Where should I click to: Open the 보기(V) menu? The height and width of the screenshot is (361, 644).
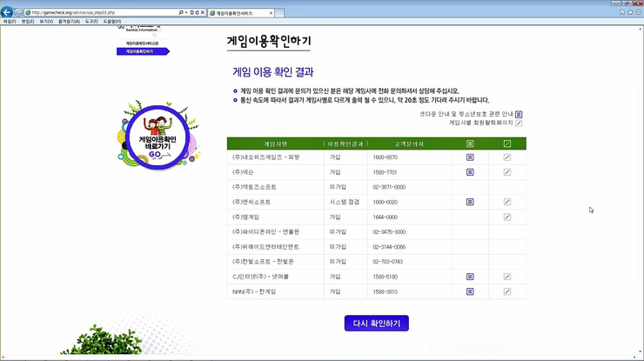(x=46, y=22)
